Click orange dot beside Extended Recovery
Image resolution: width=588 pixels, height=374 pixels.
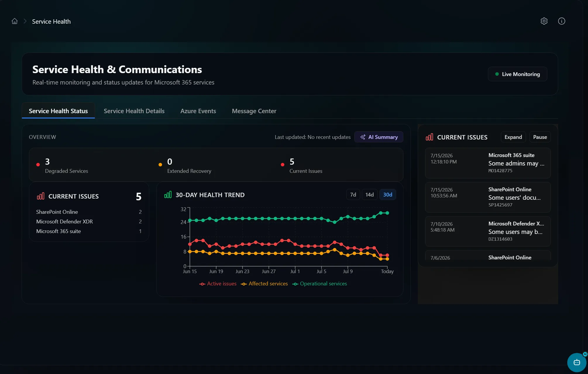tap(160, 165)
